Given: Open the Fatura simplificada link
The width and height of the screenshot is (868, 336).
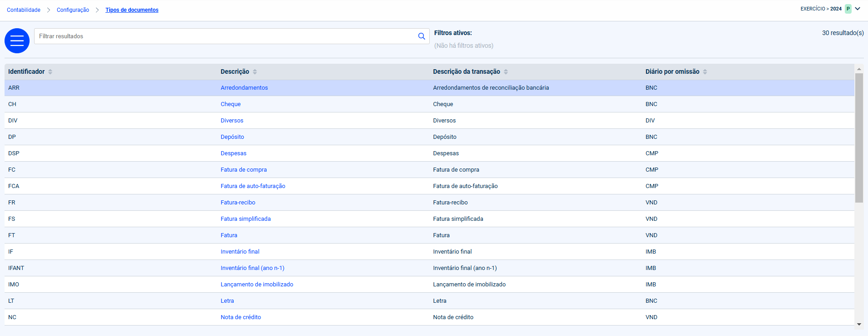Looking at the screenshot, I should click(x=246, y=219).
